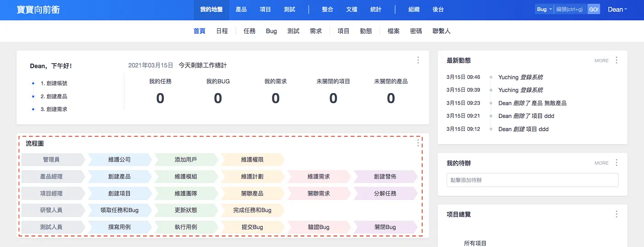Click the 領取任務和Bug flow step

120,210
